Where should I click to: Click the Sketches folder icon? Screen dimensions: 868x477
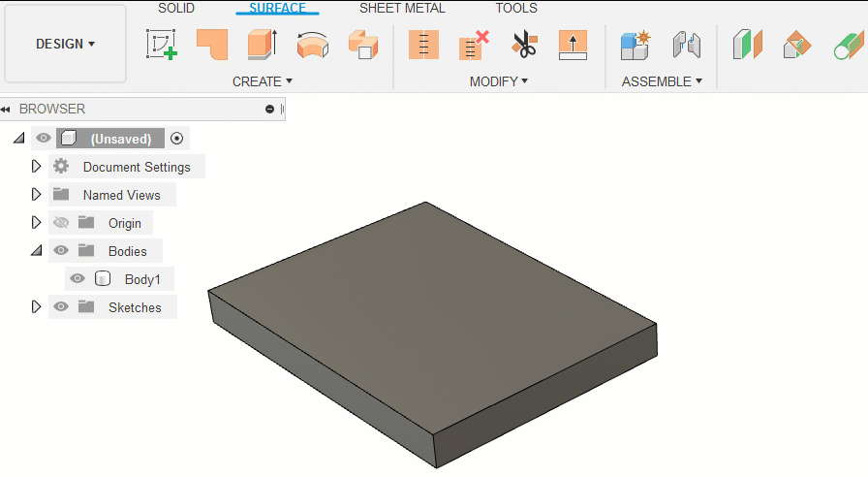pos(86,307)
